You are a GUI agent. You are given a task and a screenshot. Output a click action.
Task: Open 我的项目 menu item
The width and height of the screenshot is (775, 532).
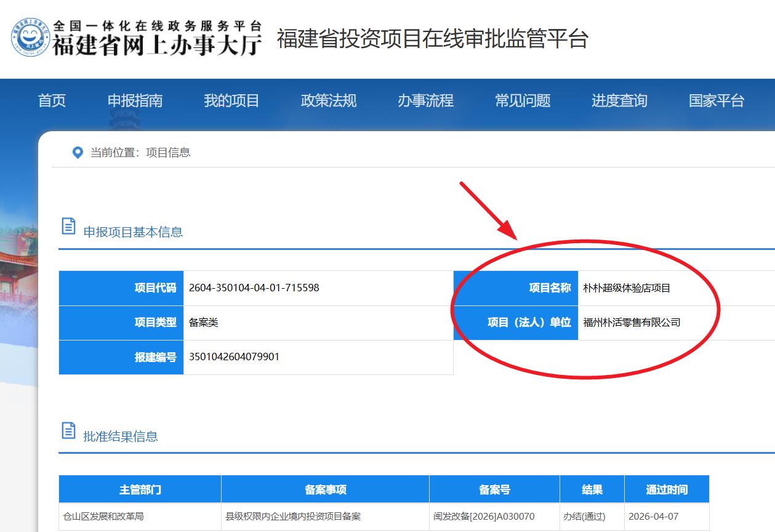click(231, 101)
